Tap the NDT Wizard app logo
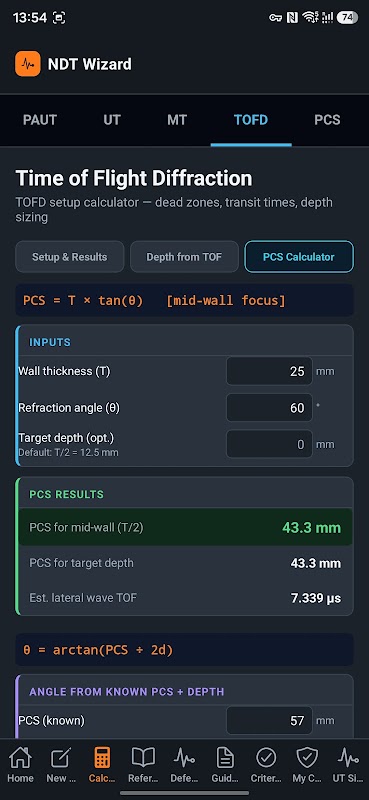 click(x=28, y=64)
